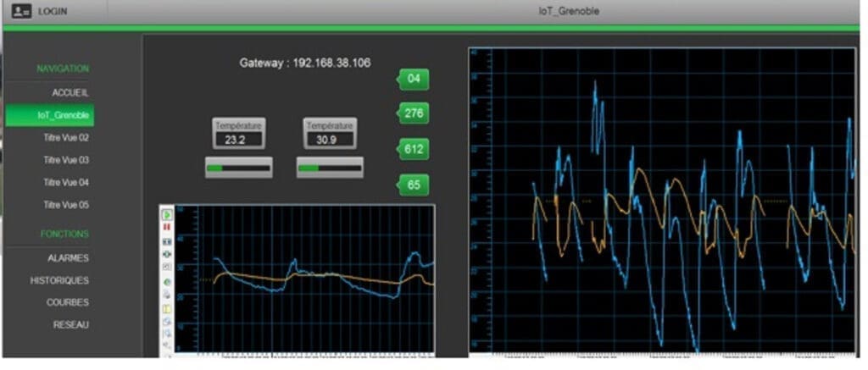This screenshot has height=370, width=868.
Task: Go to Titre Vue 04
Action: 66,182
